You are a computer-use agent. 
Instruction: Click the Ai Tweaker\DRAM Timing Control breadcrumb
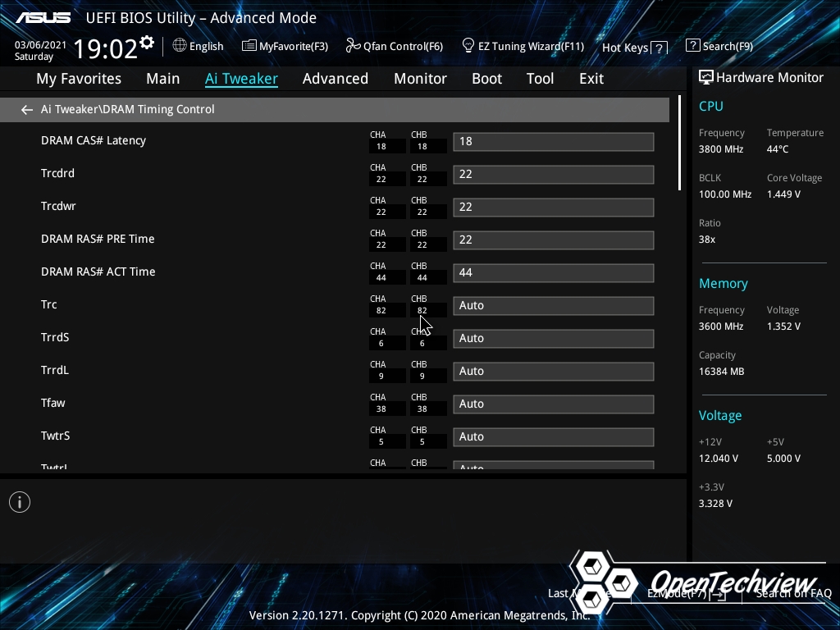(x=127, y=109)
